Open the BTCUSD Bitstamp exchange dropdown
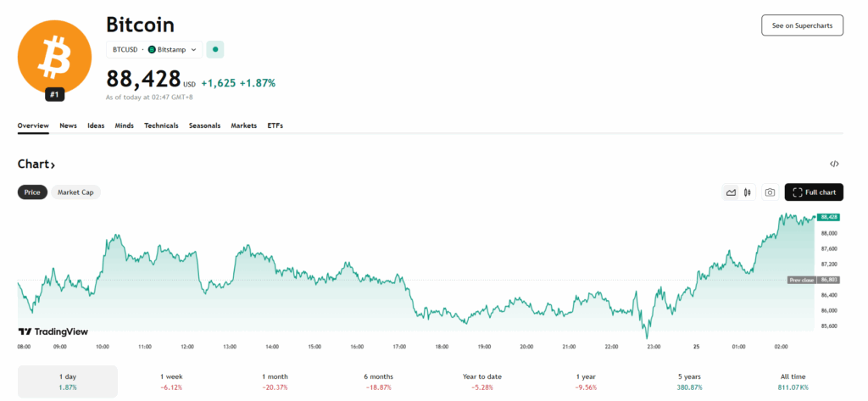Screen dimensions: 868x401 click(x=154, y=50)
